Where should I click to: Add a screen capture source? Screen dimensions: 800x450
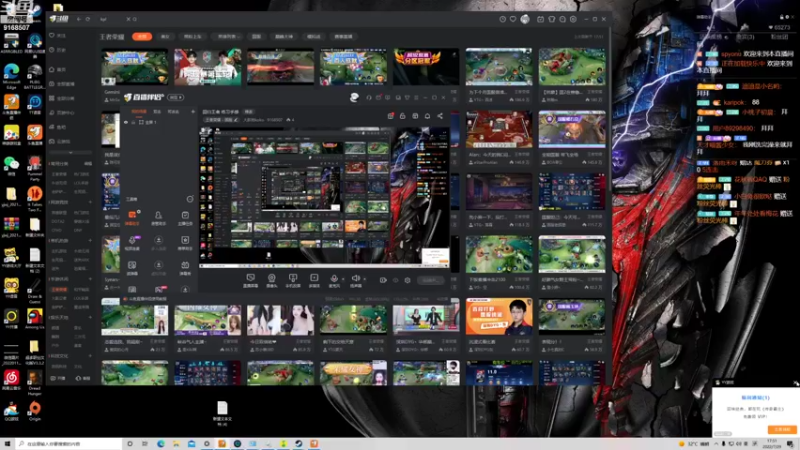[x=251, y=280]
